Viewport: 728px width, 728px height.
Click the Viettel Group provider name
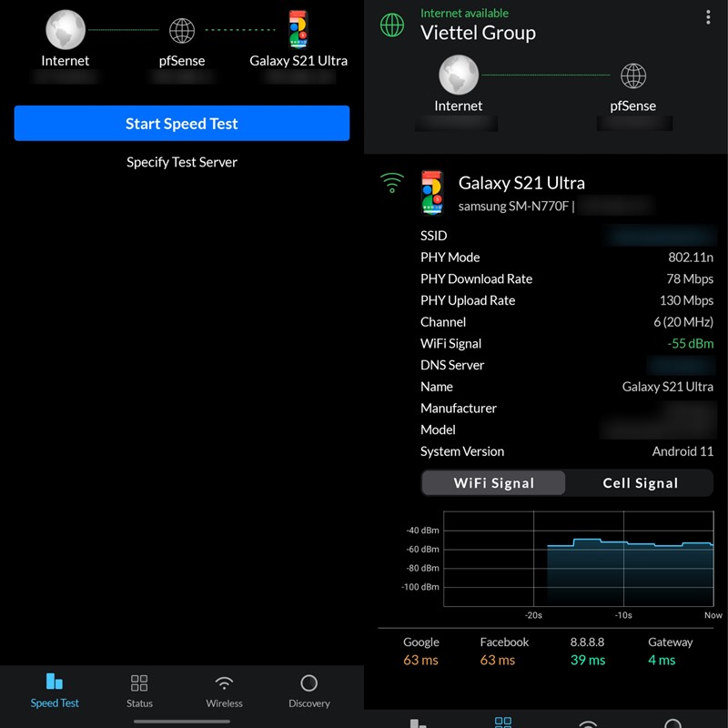point(478,33)
